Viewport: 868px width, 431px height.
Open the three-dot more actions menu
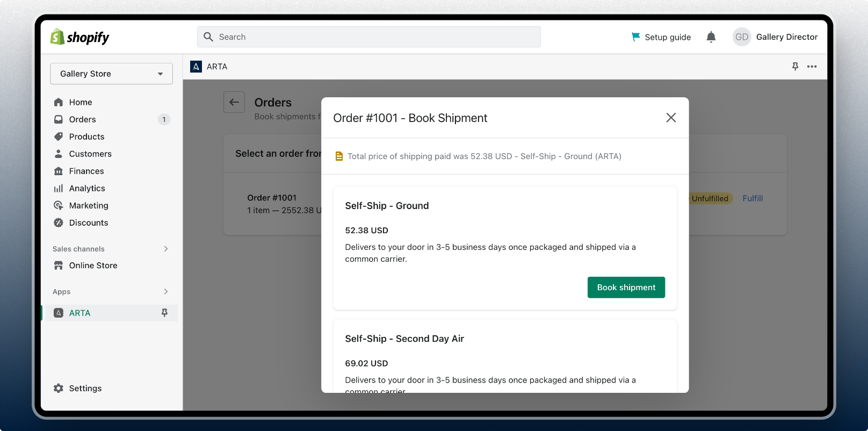point(812,67)
